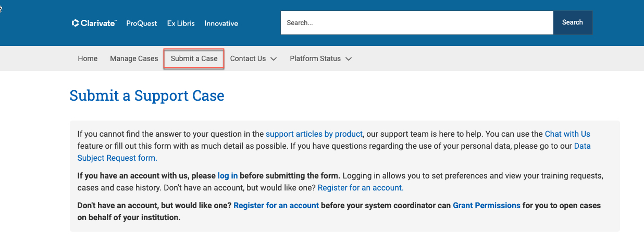Select the Submit a Case tab

pos(194,58)
